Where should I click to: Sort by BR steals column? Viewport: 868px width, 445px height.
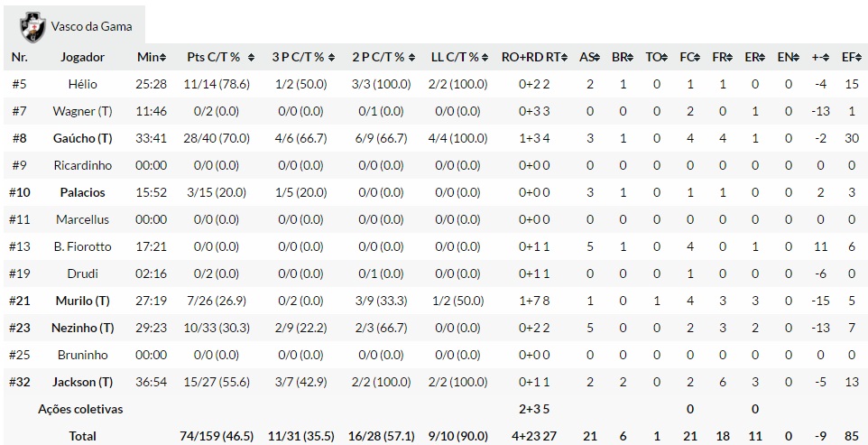[622, 57]
